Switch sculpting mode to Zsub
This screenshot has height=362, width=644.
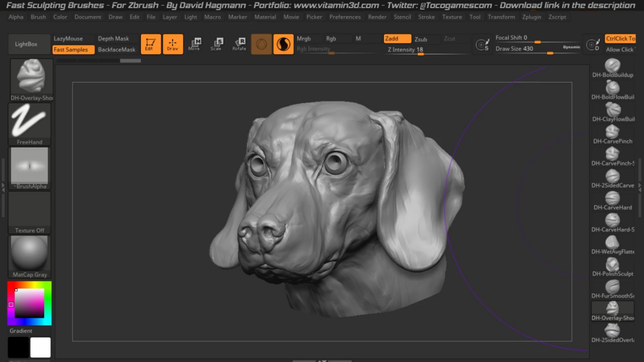click(421, 39)
